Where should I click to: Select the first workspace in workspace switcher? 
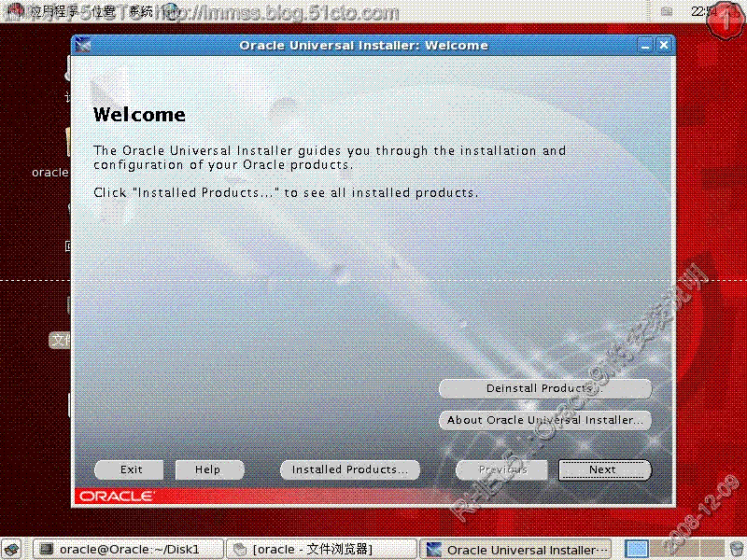[637, 549]
